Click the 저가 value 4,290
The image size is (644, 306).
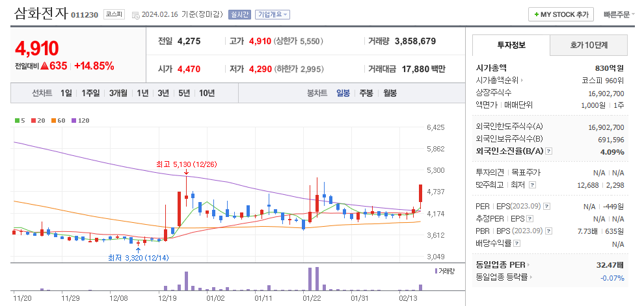[260, 69]
